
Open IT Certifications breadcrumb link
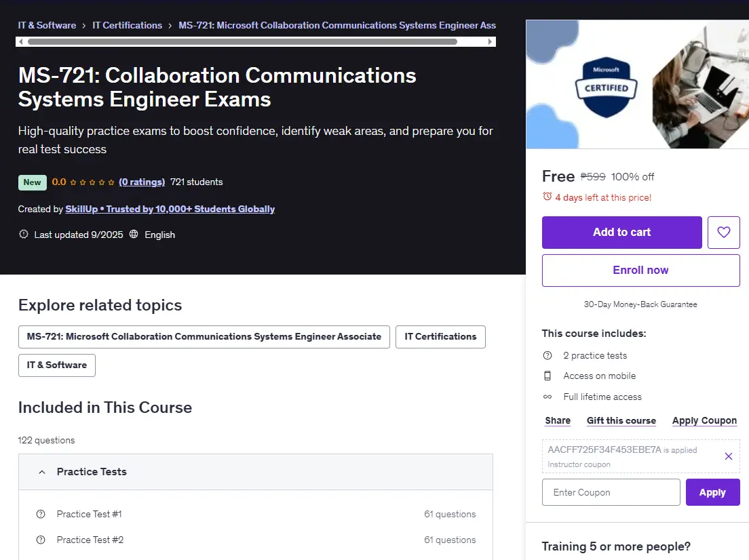point(127,25)
